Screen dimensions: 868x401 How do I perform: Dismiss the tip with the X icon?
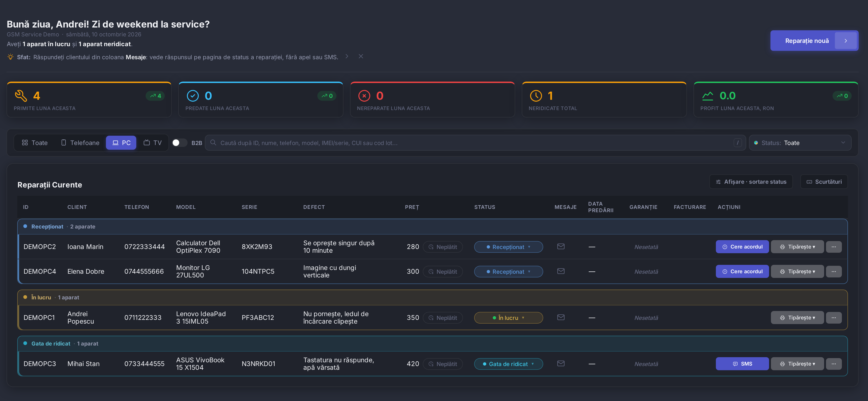[x=361, y=56]
